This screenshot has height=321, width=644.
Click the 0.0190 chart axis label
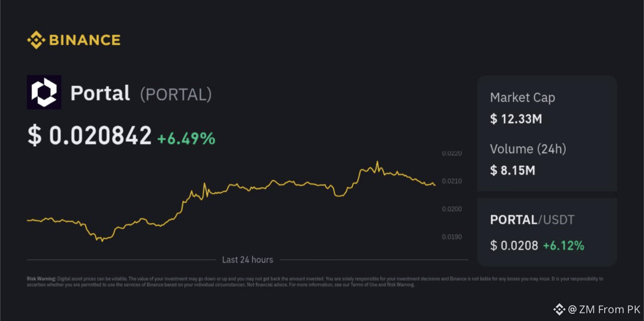452,237
